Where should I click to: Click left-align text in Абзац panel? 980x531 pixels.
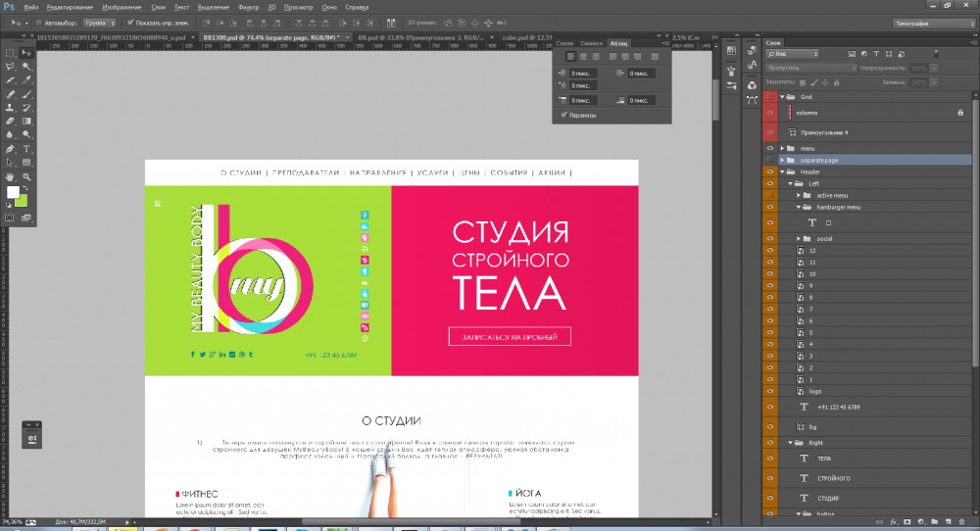coord(570,56)
